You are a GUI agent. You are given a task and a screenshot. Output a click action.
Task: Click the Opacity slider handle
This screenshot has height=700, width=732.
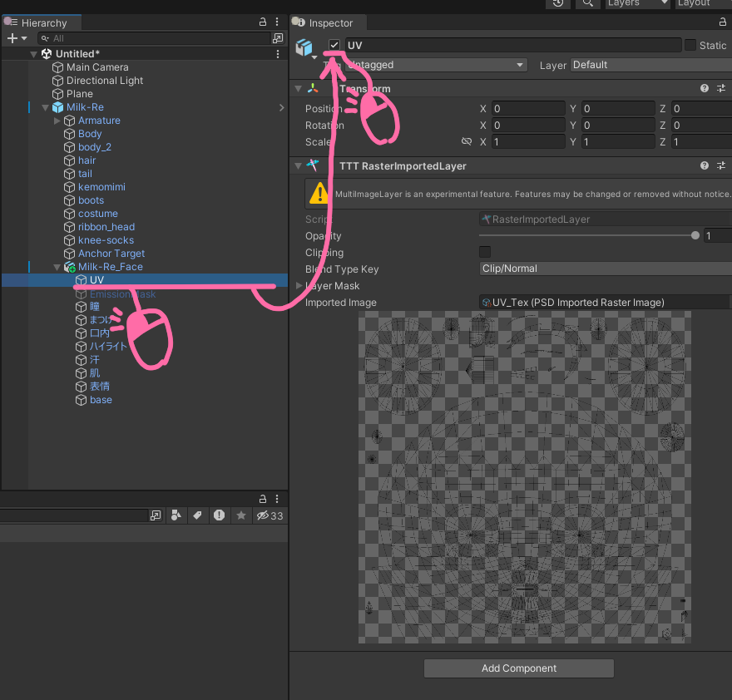coord(695,236)
